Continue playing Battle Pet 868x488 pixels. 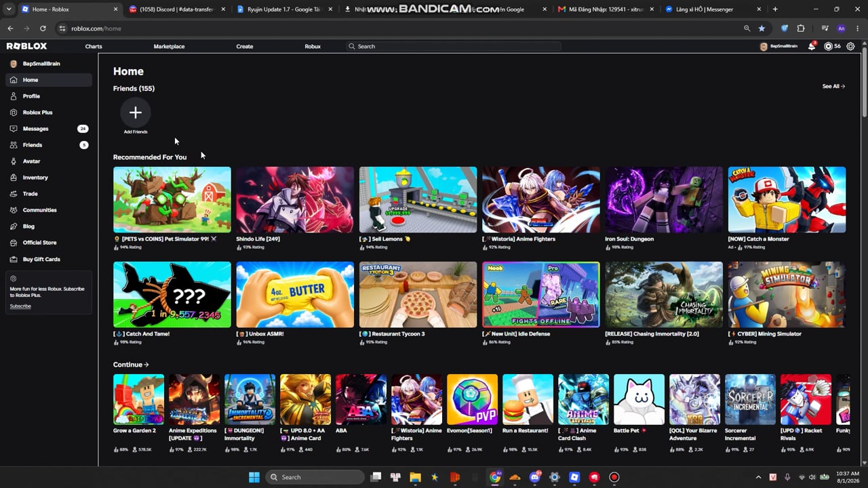(639, 399)
